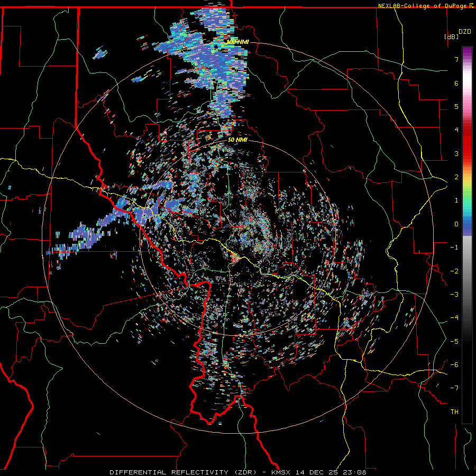
Task: Click the 100 NMI range ring label
Action: [x=237, y=42]
